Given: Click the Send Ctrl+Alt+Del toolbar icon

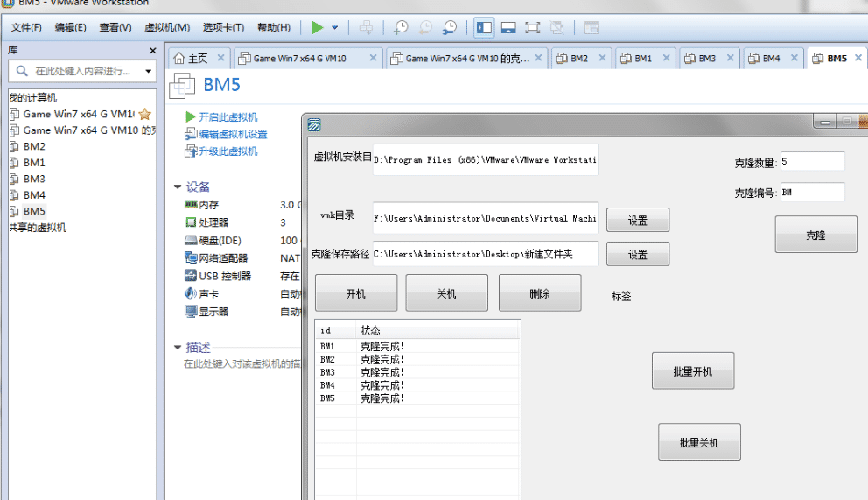Looking at the screenshot, I should click(x=366, y=28).
